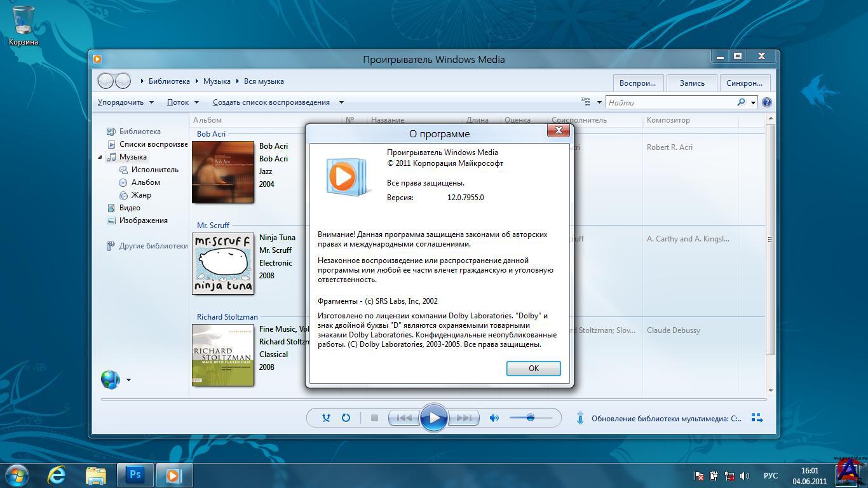Collapse the Музыка tree node

[x=100, y=157]
